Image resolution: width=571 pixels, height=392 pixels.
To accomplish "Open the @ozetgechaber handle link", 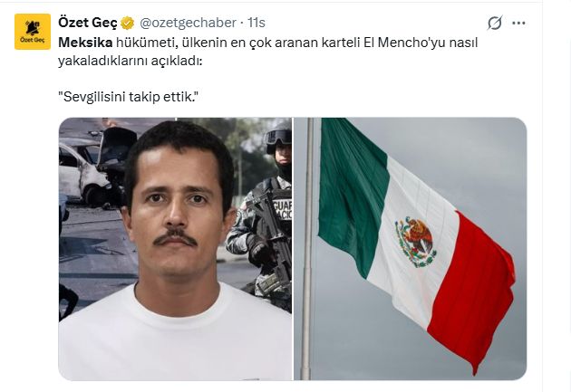I will click(188, 23).
